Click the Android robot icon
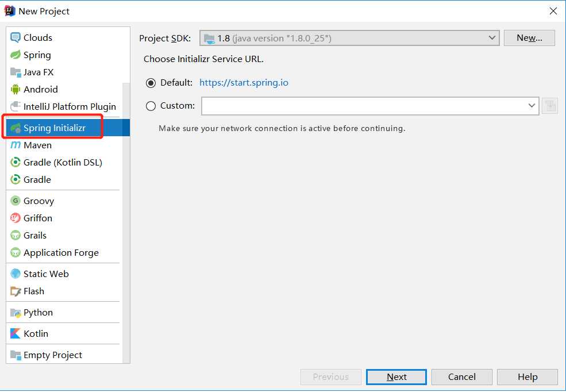 (x=15, y=89)
